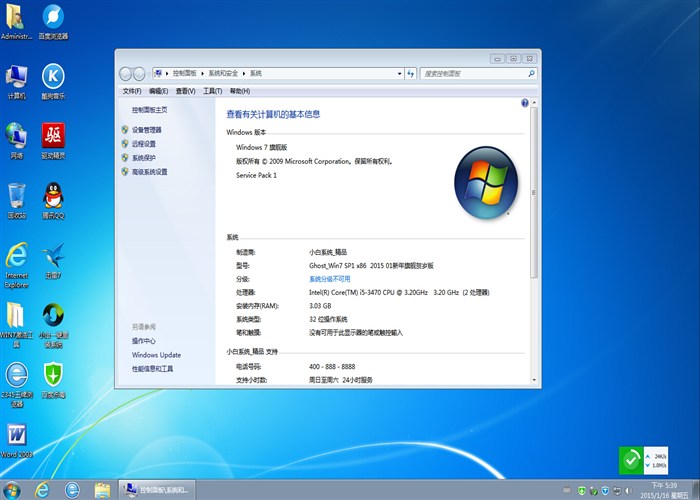
Task: Open the 酷狗音乐 desktop icon
Action: (x=53, y=79)
